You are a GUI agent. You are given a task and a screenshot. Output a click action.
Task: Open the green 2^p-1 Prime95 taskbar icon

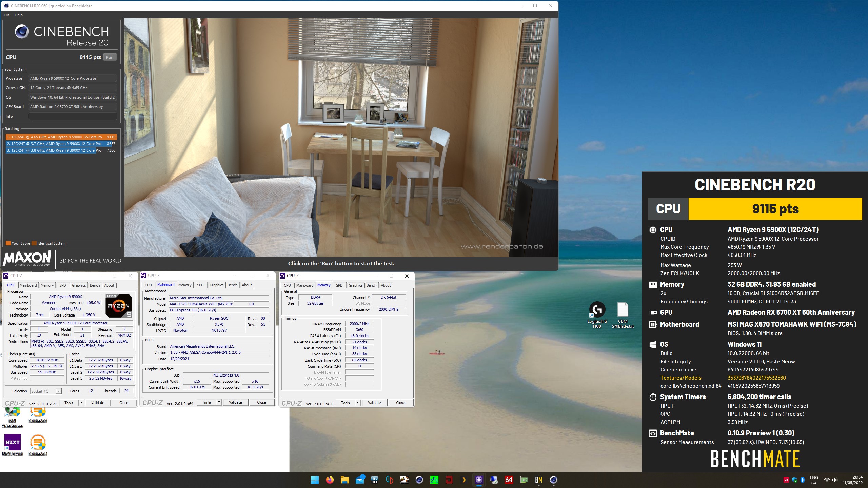(x=434, y=480)
